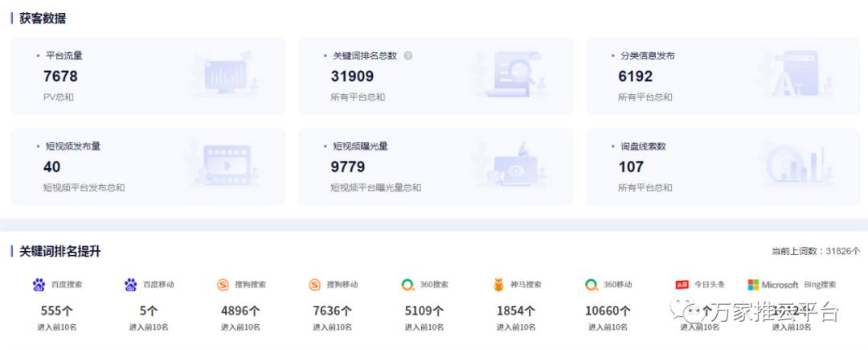The width and height of the screenshot is (868, 350).
Task: Click the 百度搜索 paw logo icon
Action: pyautogui.click(x=39, y=285)
